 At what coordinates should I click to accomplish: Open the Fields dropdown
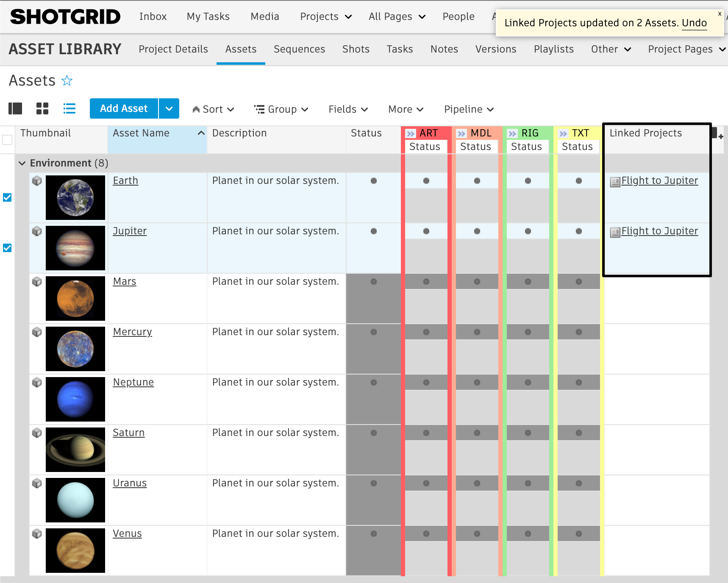point(347,109)
